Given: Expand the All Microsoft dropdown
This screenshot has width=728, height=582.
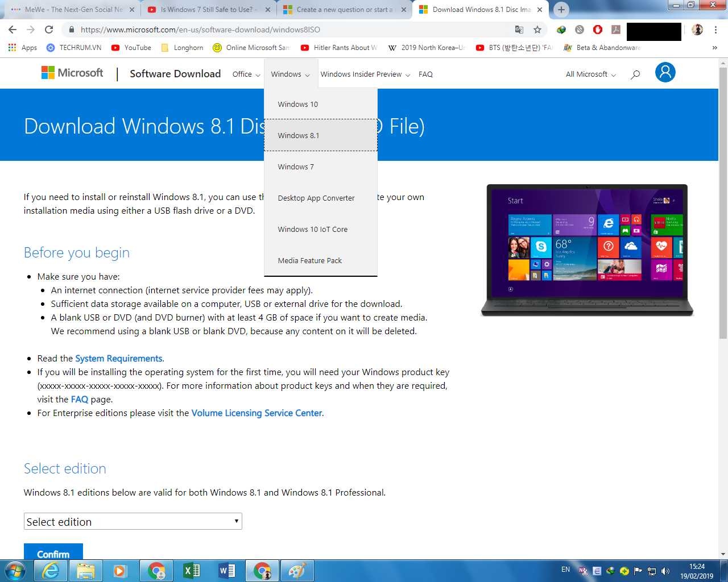Looking at the screenshot, I should coord(591,74).
